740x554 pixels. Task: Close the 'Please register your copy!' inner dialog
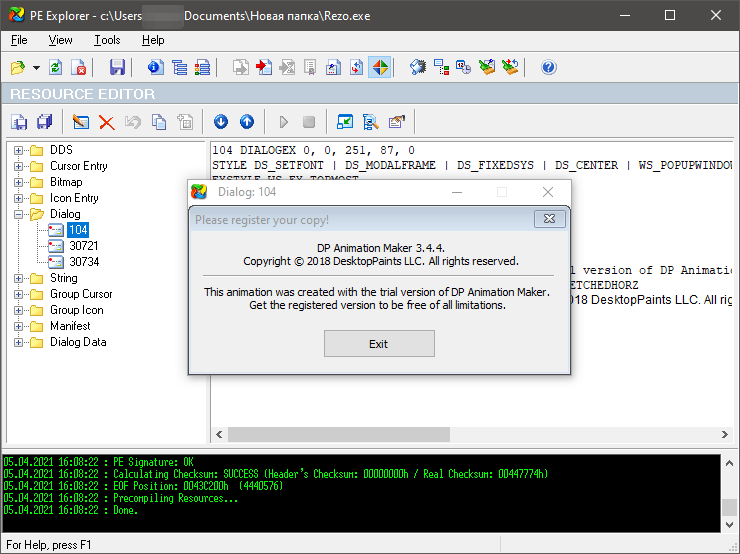tap(549, 219)
